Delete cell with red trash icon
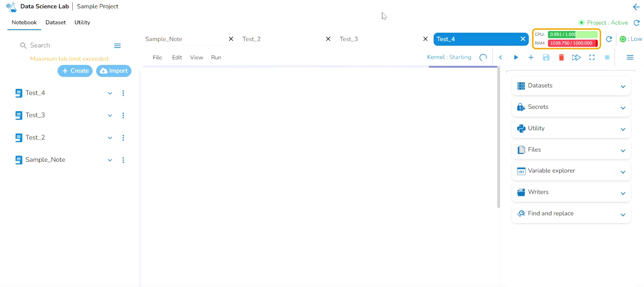The image size is (644, 287). (562, 57)
